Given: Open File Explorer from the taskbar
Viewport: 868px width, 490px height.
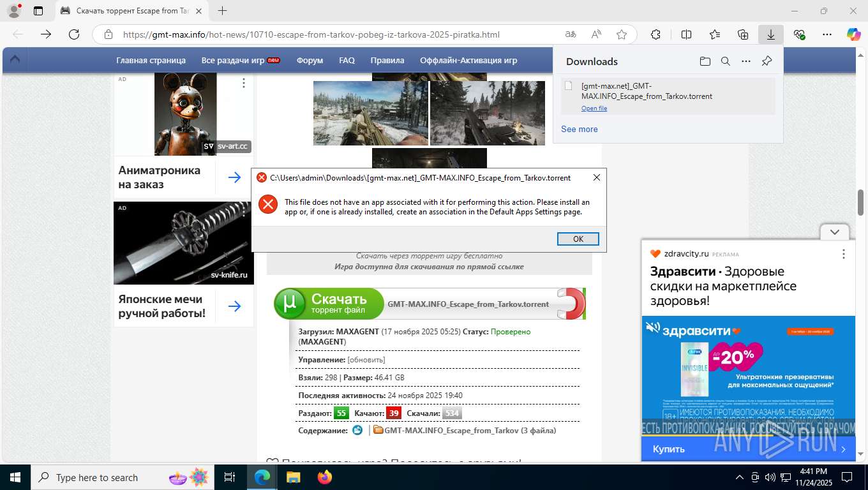Looking at the screenshot, I should 293,477.
